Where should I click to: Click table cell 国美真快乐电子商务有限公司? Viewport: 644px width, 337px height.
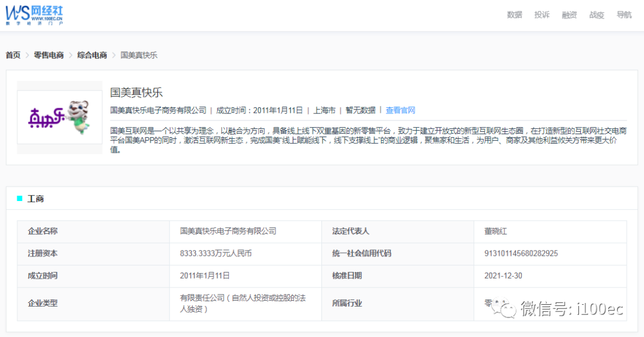(x=246, y=231)
